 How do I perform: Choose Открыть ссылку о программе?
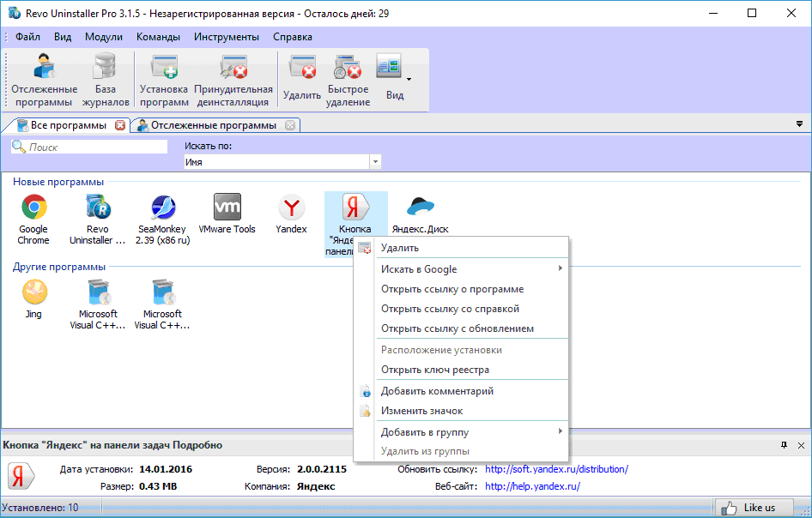click(461, 289)
